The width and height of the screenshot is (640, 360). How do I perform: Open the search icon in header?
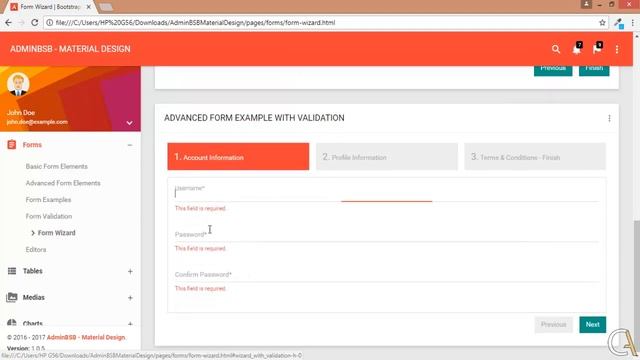(556, 49)
